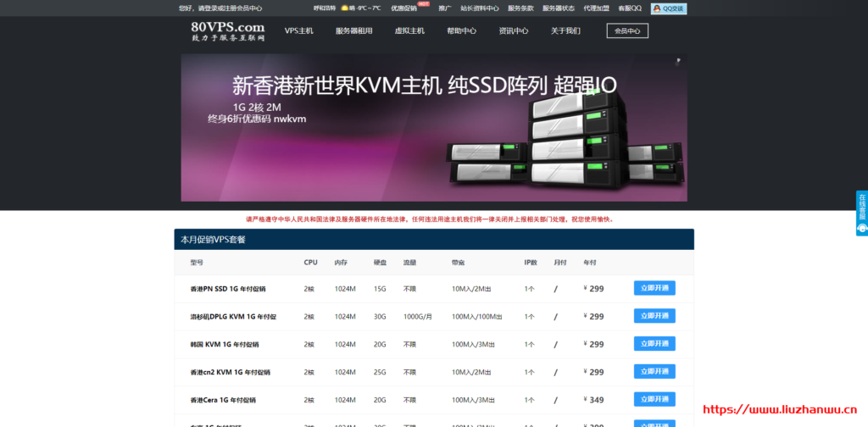Click the sunny weather icon in top bar

click(x=344, y=8)
